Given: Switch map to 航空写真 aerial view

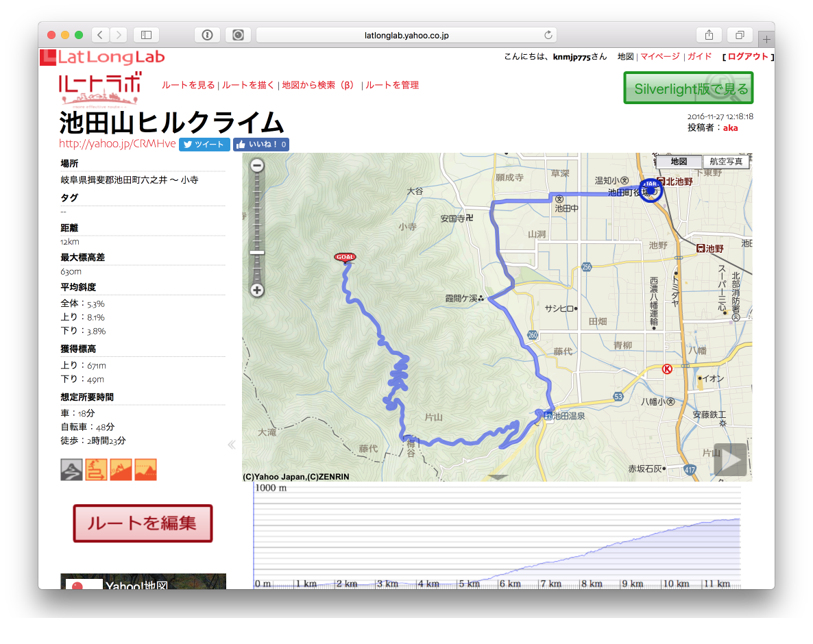Looking at the screenshot, I should [x=726, y=162].
